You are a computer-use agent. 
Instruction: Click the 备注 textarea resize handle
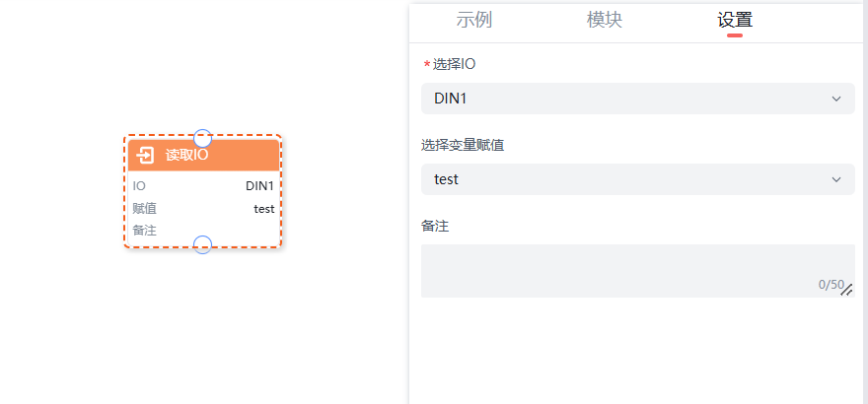(x=846, y=290)
